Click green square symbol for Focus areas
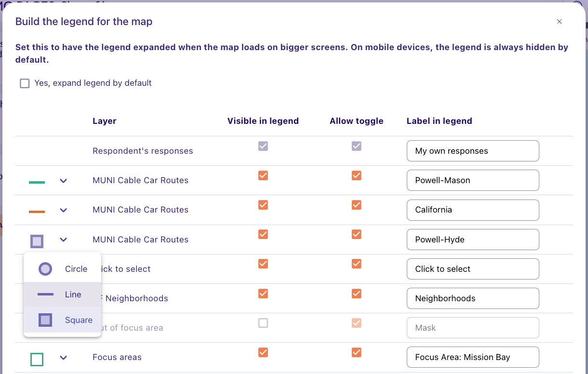The height and width of the screenshot is (374, 588). click(x=37, y=359)
